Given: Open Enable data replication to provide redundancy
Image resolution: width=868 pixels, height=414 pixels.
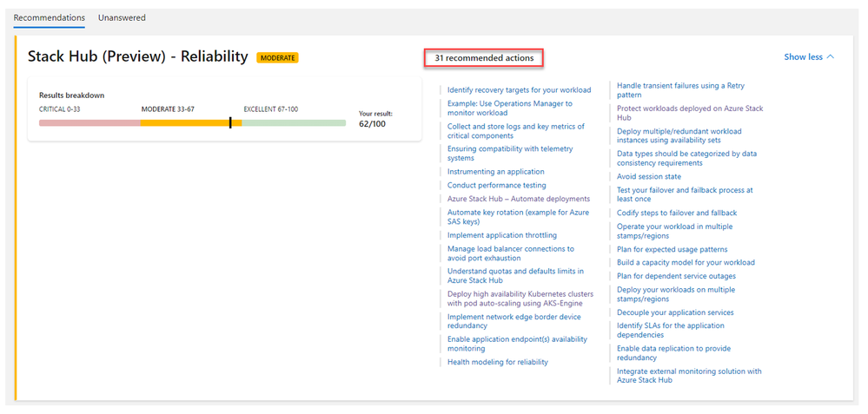Looking at the screenshot, I should [x=673, y=352].
